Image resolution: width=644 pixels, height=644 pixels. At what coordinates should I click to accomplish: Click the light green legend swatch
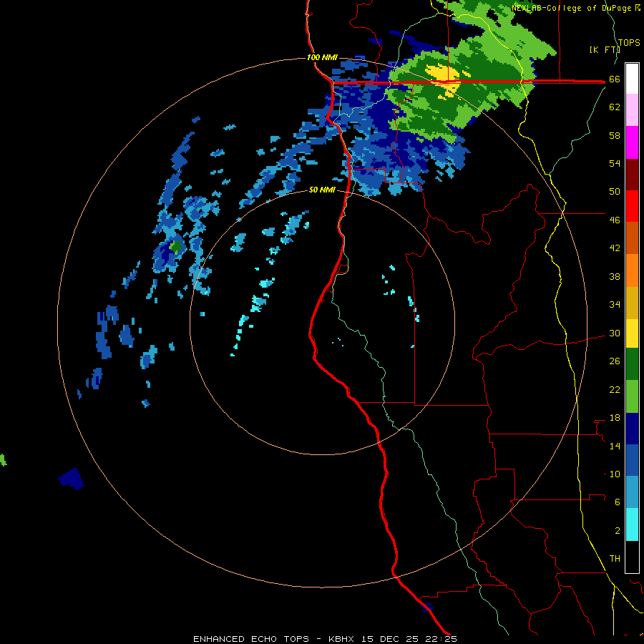click(632, 396)
